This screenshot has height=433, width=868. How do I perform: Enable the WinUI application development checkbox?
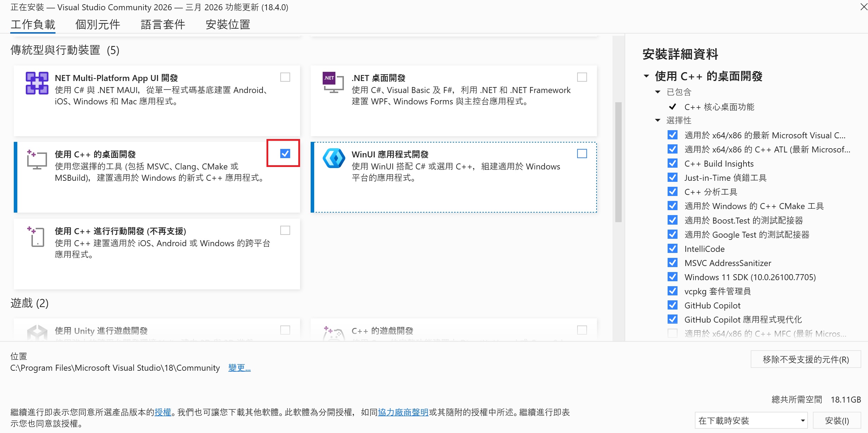tap(582, 153)
